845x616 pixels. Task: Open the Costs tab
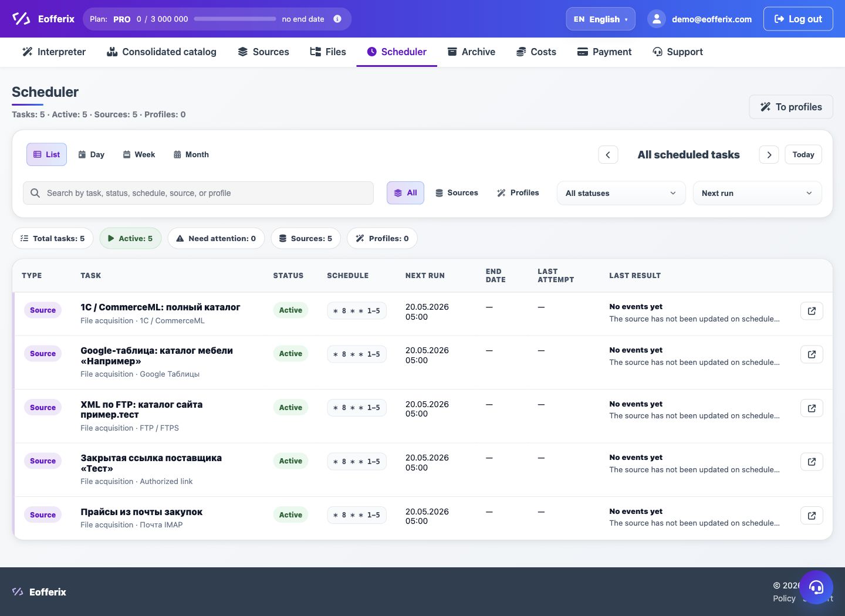536,52
